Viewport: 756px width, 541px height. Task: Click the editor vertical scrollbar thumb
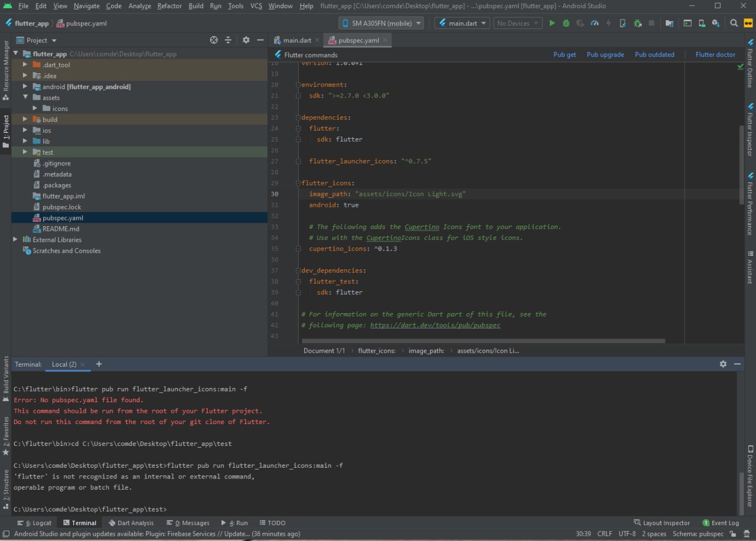(x=742, y=164)
